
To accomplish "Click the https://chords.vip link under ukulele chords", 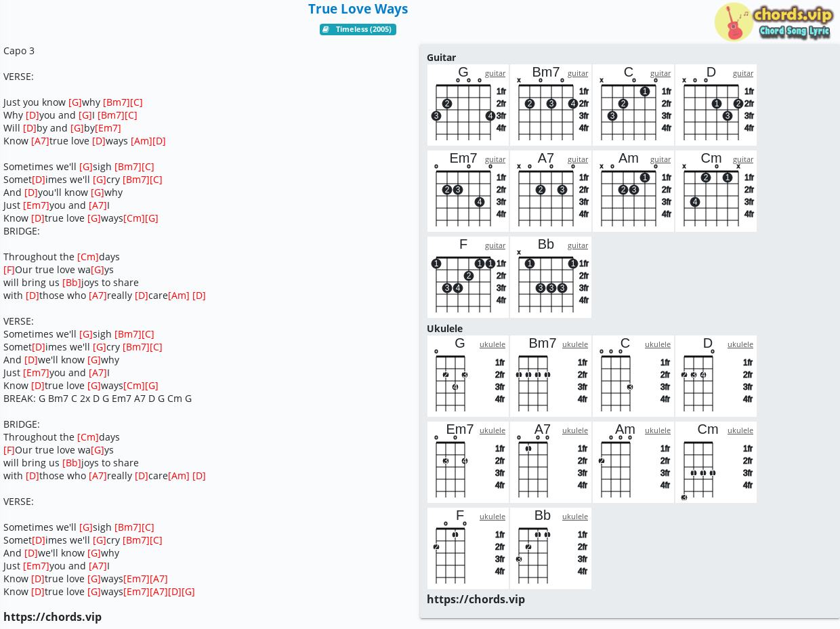I will coord(476,599).
